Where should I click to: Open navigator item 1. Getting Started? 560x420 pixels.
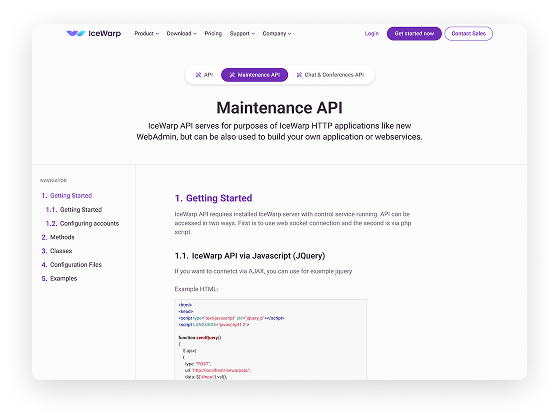pyautogui.click(x=67, y=196)
